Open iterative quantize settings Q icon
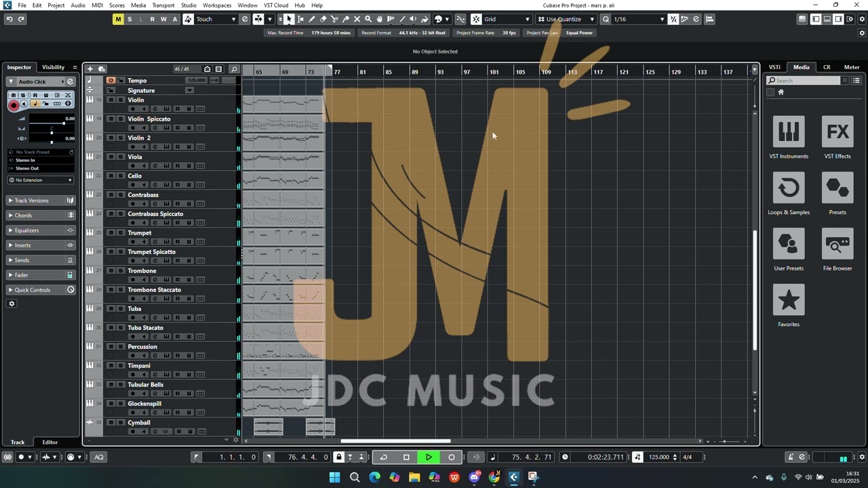 coord(606,19)
